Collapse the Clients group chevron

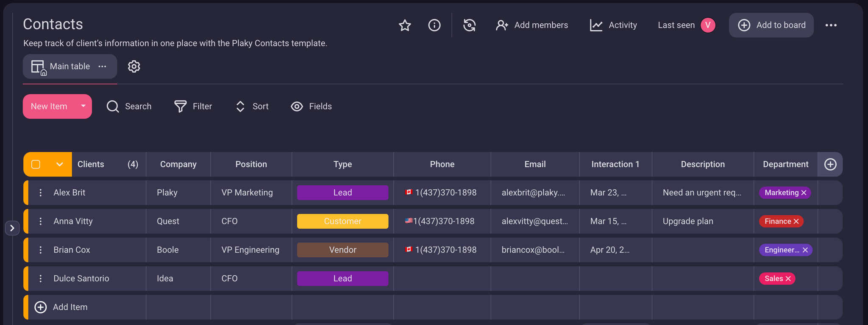click(60, 165)
